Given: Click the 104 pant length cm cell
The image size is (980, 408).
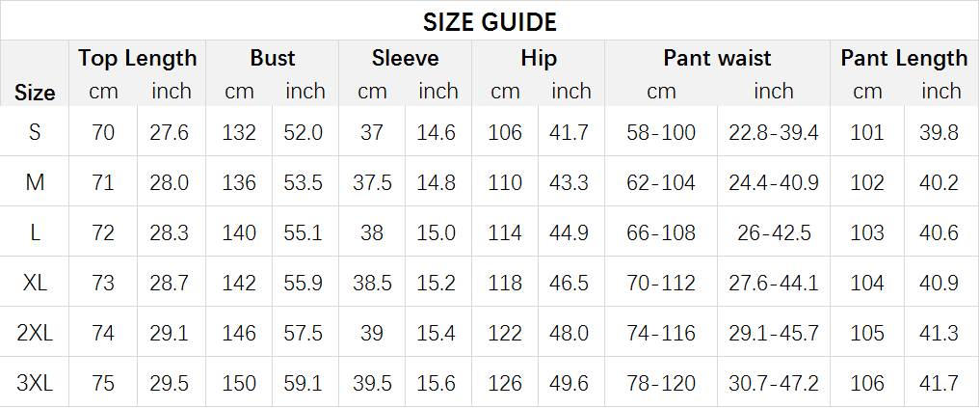Looking at the screenshot, I should 867,283.
